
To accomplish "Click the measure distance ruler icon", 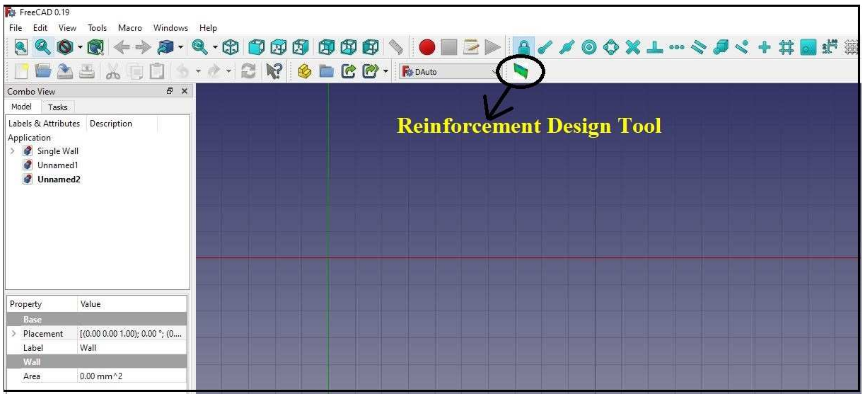I will [x=396, y=47].
